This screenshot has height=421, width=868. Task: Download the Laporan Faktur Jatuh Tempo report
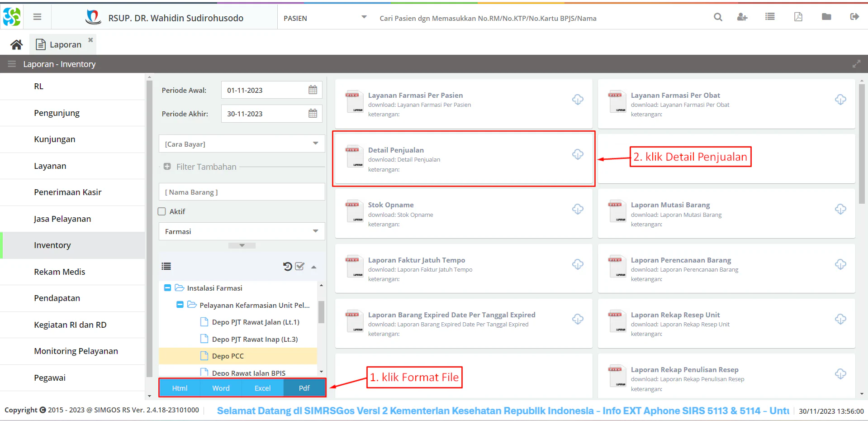click(578, 264)
